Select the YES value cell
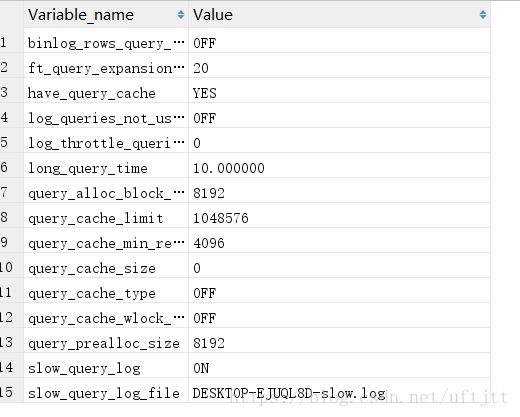The width and height of the screenshot is (520, 417). [x=339, y=93]
